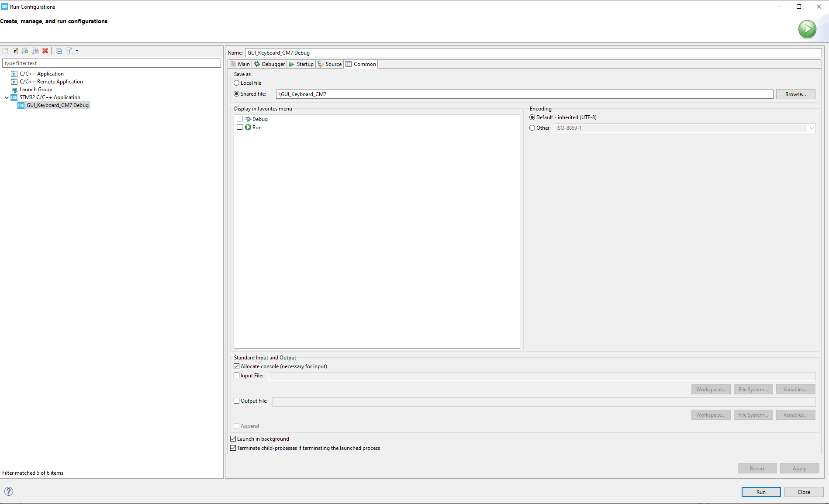
Task: Click the Browse button for Shared file
Action: tap(795, 94)
